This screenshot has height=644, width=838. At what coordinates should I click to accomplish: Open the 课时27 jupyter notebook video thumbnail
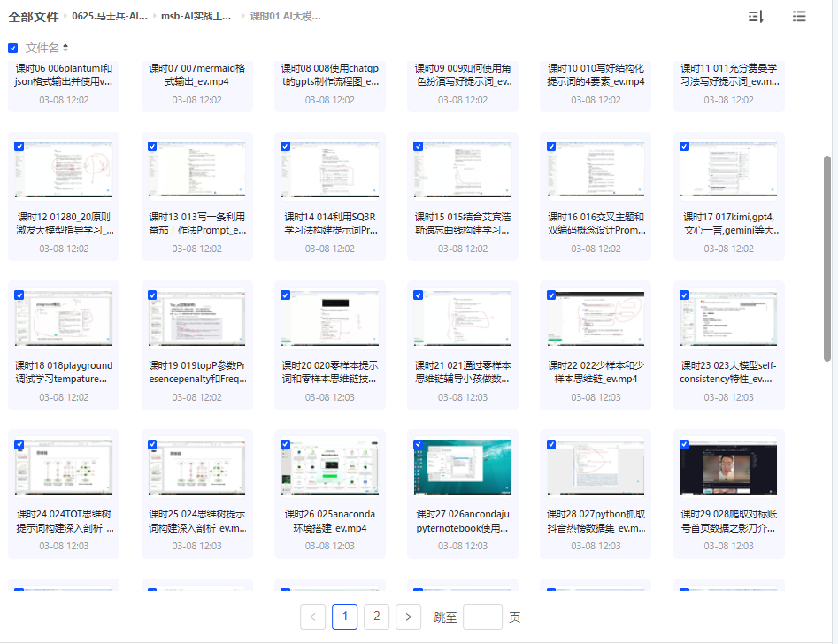[x=462, y=467]
